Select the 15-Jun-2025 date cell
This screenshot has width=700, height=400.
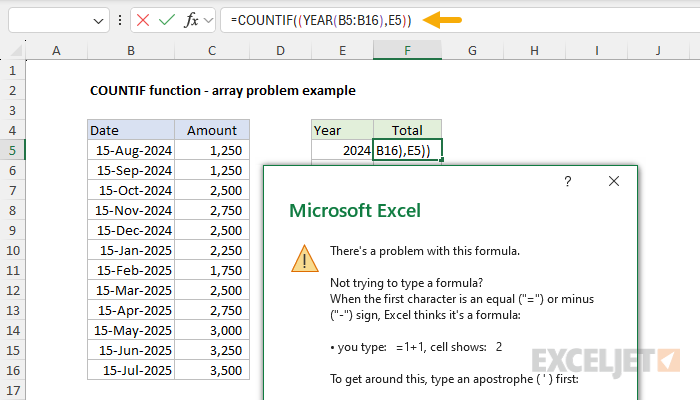tap(131, 350)
